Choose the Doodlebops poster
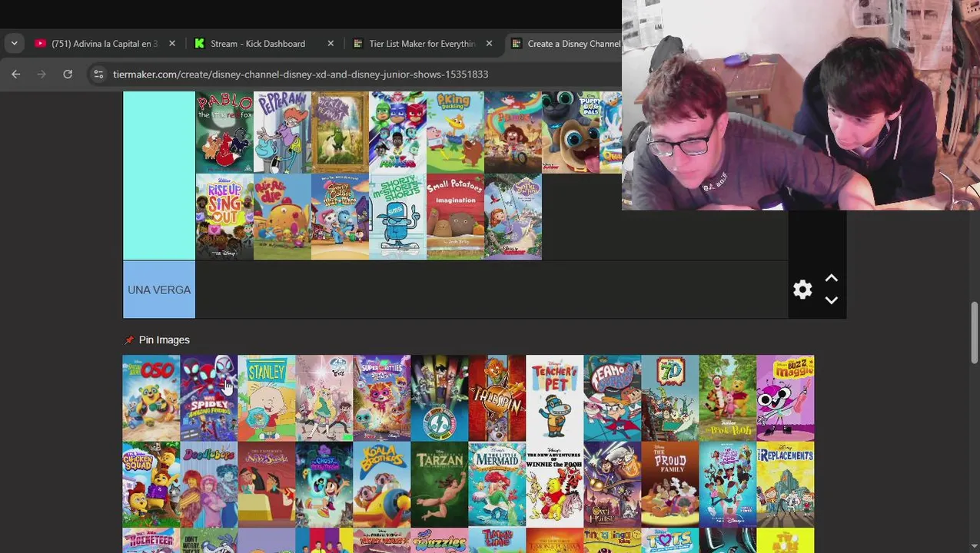Image resolution: width=980 pixels, height=553 pixels. [209, 484]
